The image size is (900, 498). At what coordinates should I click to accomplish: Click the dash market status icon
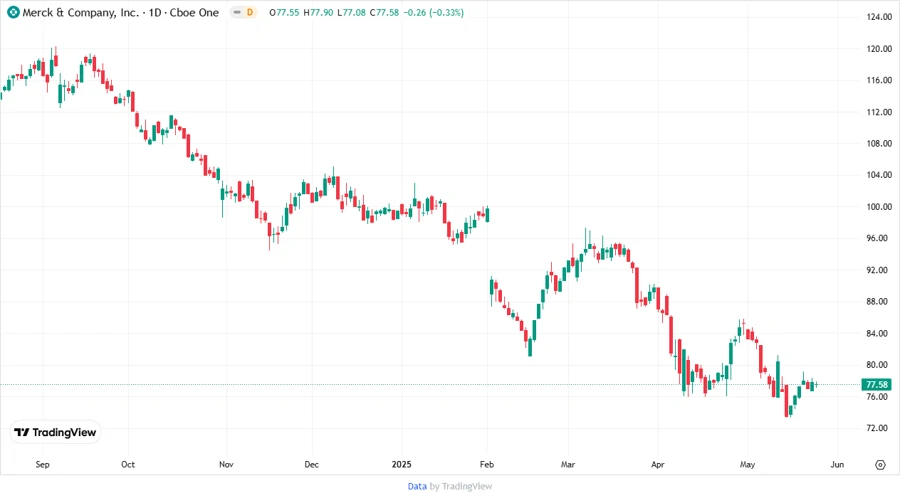pyautogui.click(x=237, y=12)
